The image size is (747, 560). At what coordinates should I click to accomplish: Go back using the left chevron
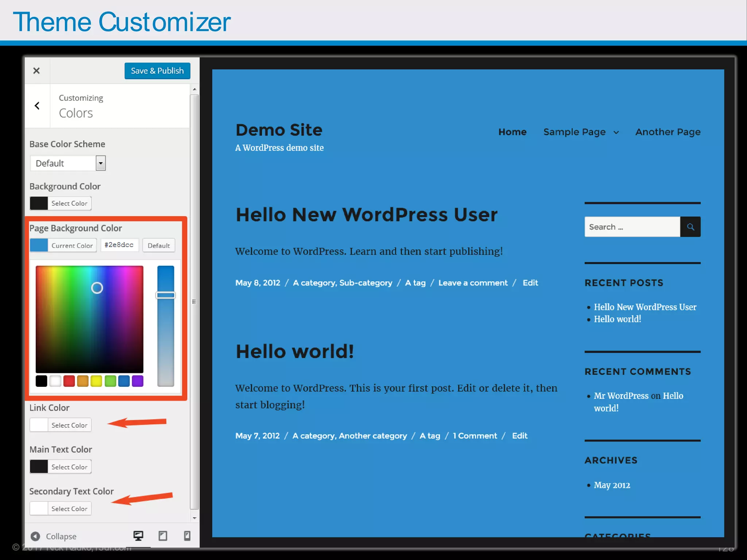[x=37, y=106]
